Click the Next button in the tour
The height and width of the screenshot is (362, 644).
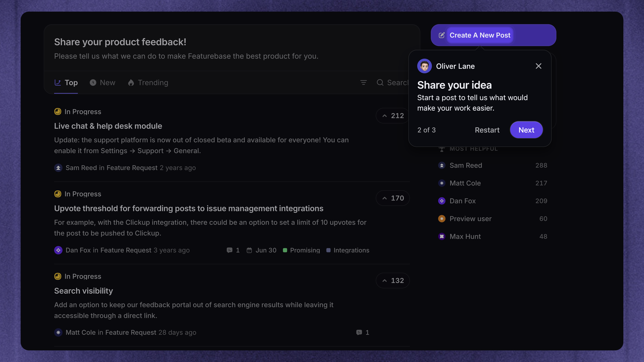pyautogui.click(x=526, y=130)
